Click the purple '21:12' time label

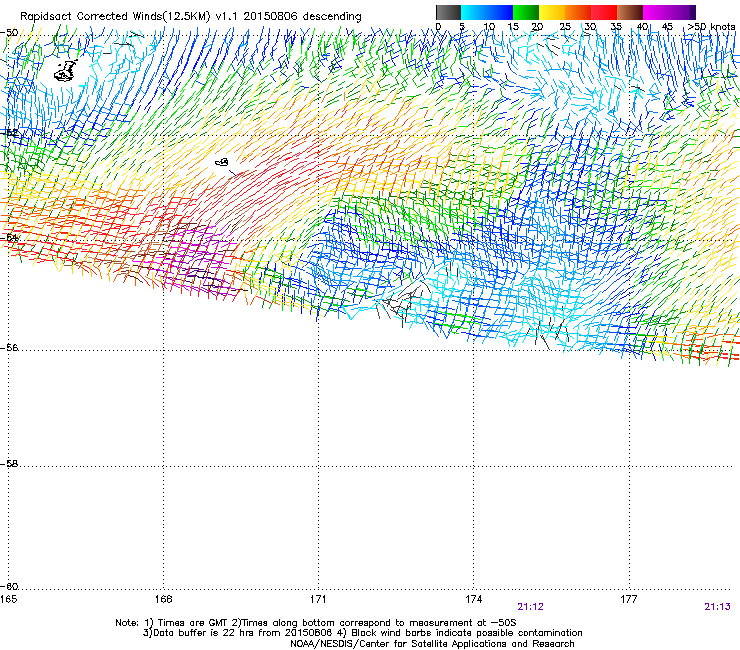click(530, 607)
